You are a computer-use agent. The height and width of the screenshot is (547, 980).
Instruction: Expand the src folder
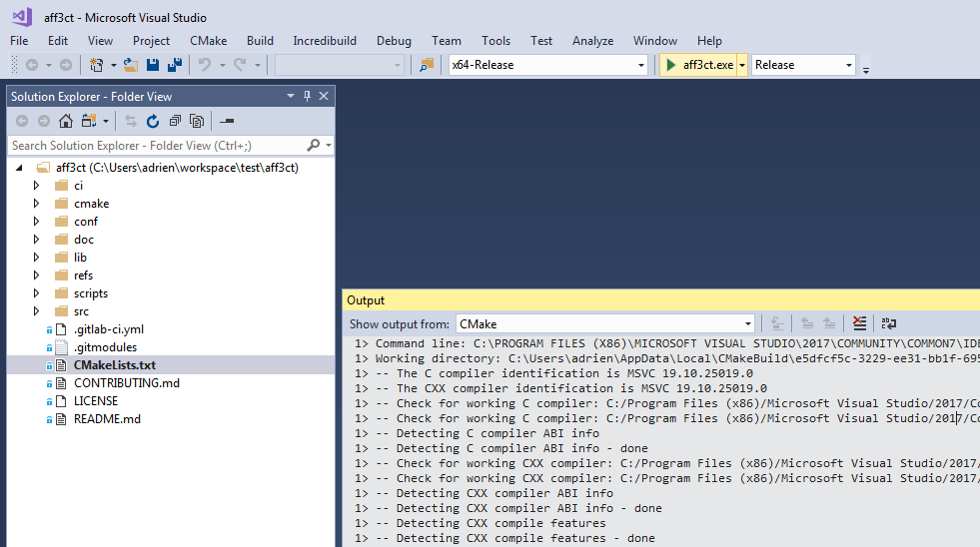tap(36, 311)
